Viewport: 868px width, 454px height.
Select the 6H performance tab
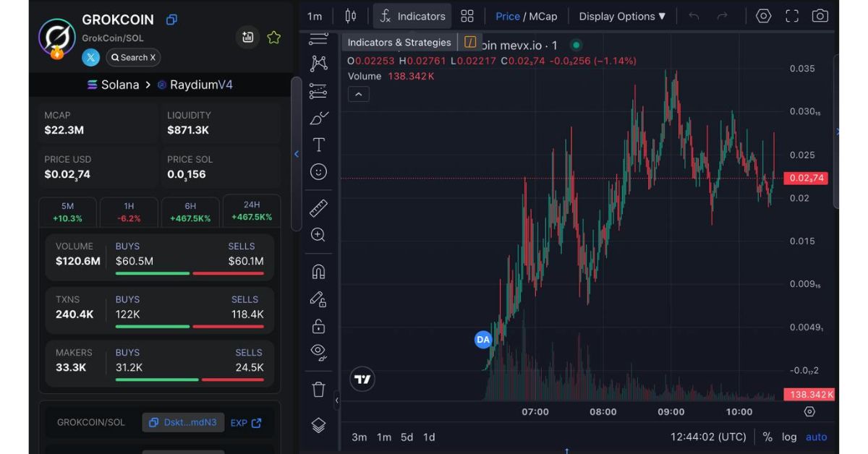tap(190, 212)
